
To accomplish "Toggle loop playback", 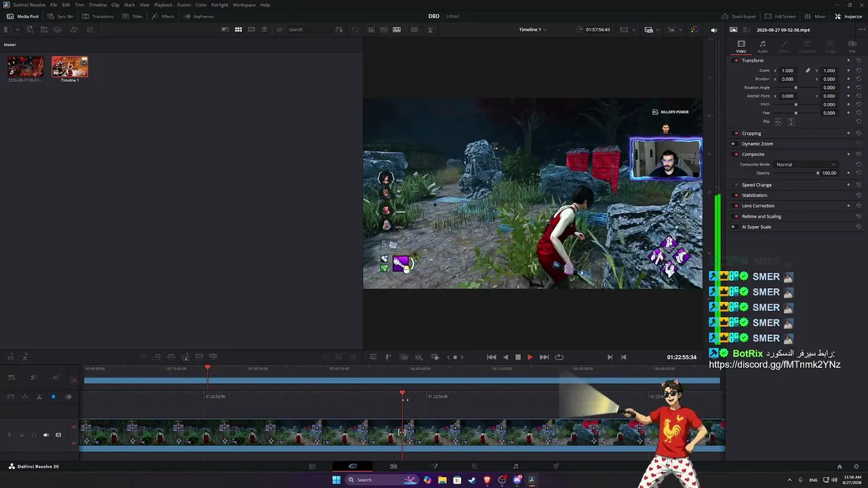I will (559, 357).
